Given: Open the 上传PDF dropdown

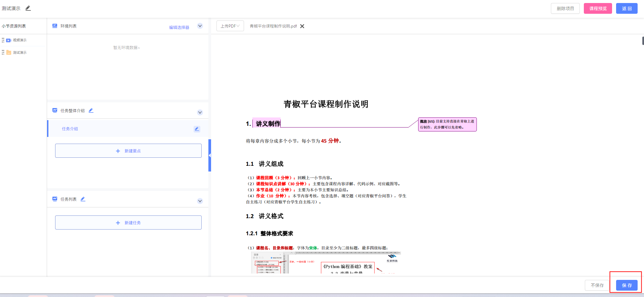Looking at the screenshot, I should (x=230, y=26).
